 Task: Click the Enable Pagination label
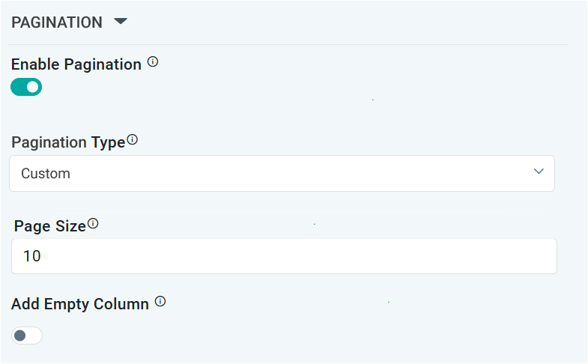pos(76,64)
